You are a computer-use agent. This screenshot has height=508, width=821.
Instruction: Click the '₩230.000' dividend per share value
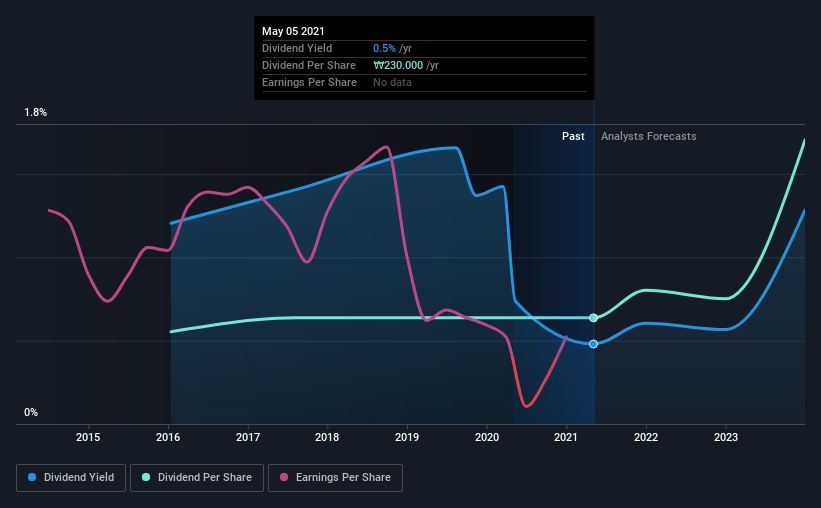click(398, 65)
